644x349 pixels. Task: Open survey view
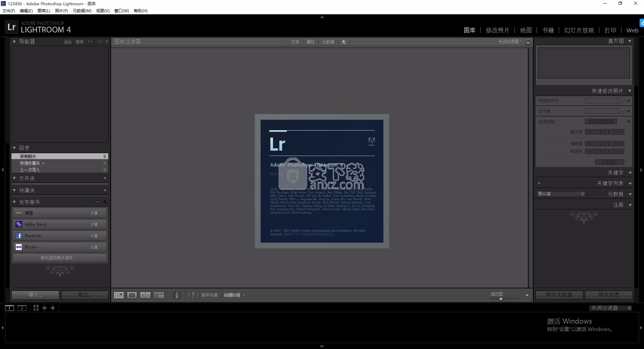click(x=159, y=295)
